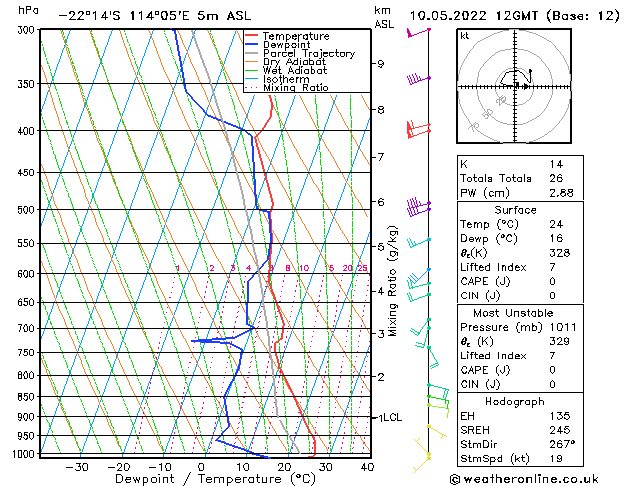This screenshot has height=486, width=629.
Task: Click the 9 km altitude tick label
Action: click(x=380, y=64)
